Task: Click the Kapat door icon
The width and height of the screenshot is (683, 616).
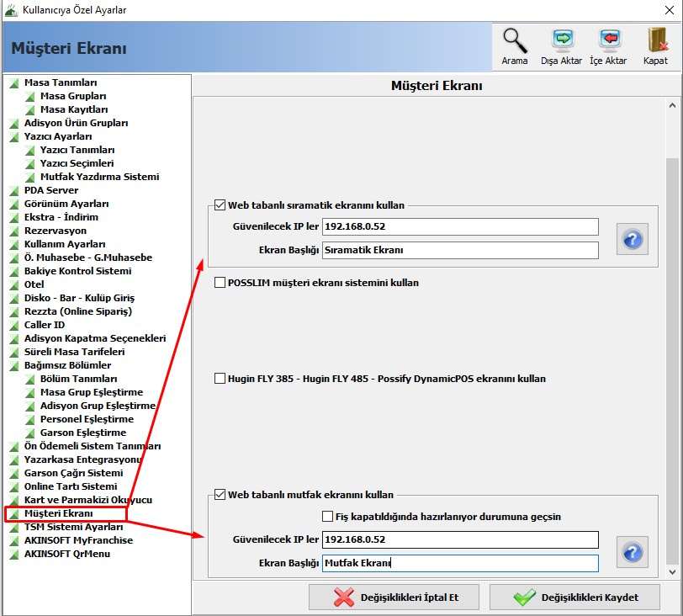Action: [x=656, y=40]
